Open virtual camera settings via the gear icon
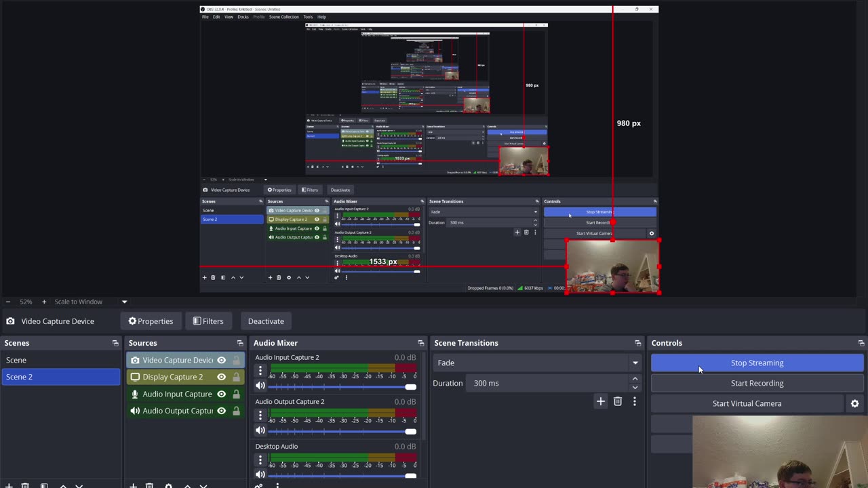 (854, 403)
